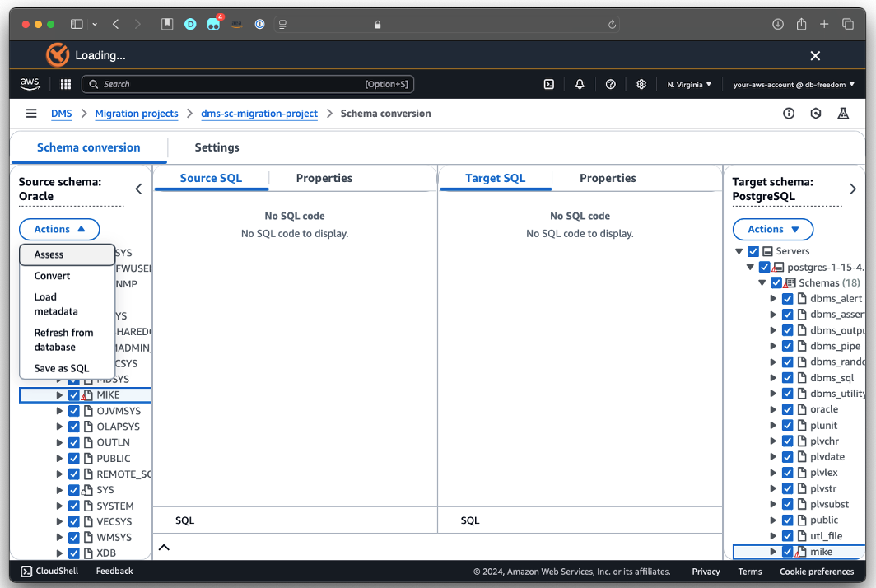The height and width of the screenshot is (588, 876).
Task: Go back in browser history
Action: pyautogui.click(x=115, y=24)
